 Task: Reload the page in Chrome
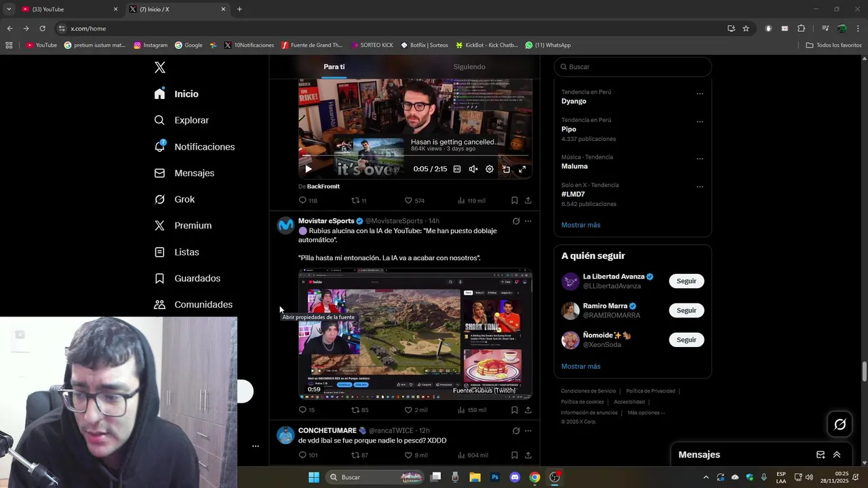[42, 28]
